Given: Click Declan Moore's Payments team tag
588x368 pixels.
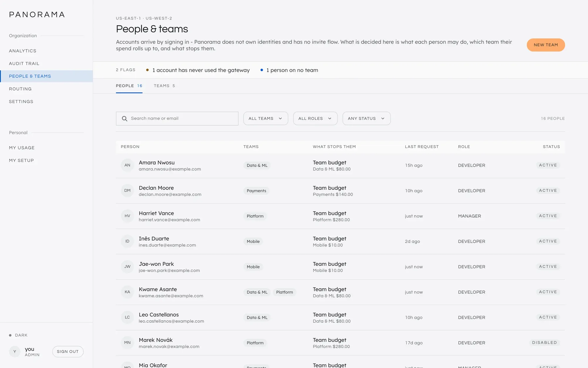Looking at the screenshot, I should click(x=256, y=191).
